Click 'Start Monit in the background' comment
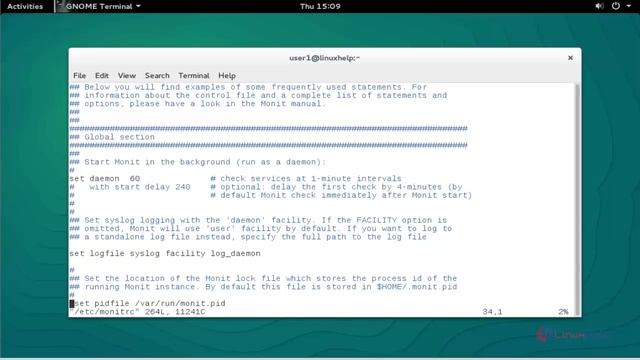The image size is (640, 360). coord(198,162)
